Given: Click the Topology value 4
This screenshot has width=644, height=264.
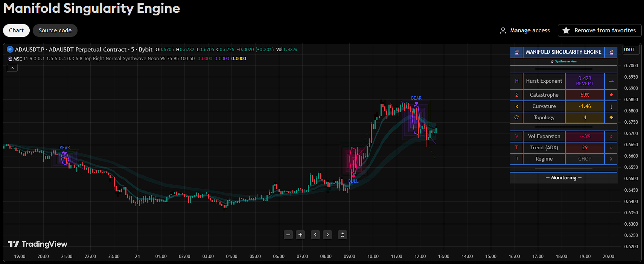Looking at the screenshot, I should tap(585, 117).
